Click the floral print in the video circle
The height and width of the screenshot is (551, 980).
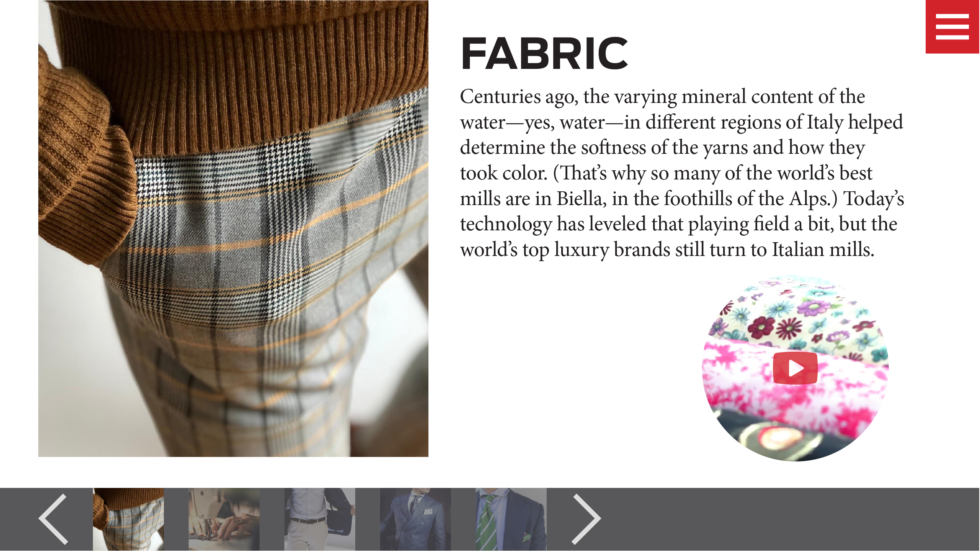[796, 314]
